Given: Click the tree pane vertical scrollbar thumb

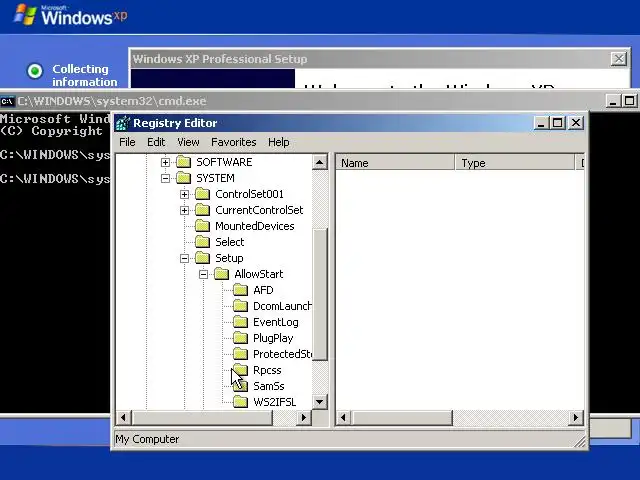Looking at the screenshot, I should [x=320, y=294].
